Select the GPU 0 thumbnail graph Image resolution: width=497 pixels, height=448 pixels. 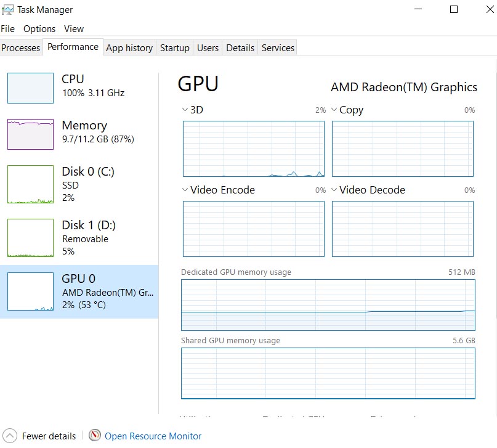click(30, 291)
